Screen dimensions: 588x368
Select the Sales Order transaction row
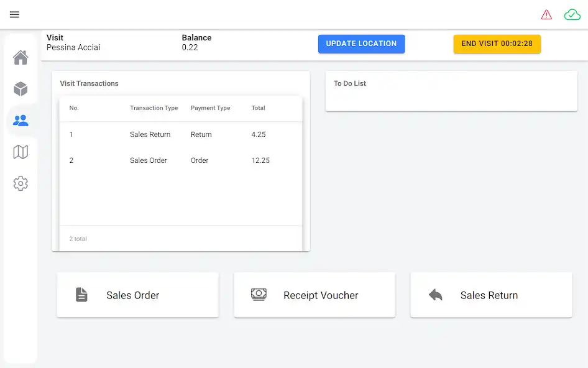click(180, 160)
